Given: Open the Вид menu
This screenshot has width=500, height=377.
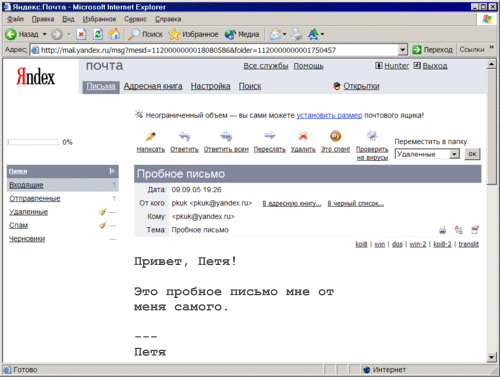Looking at the screenshot, I should pos(68,19).
